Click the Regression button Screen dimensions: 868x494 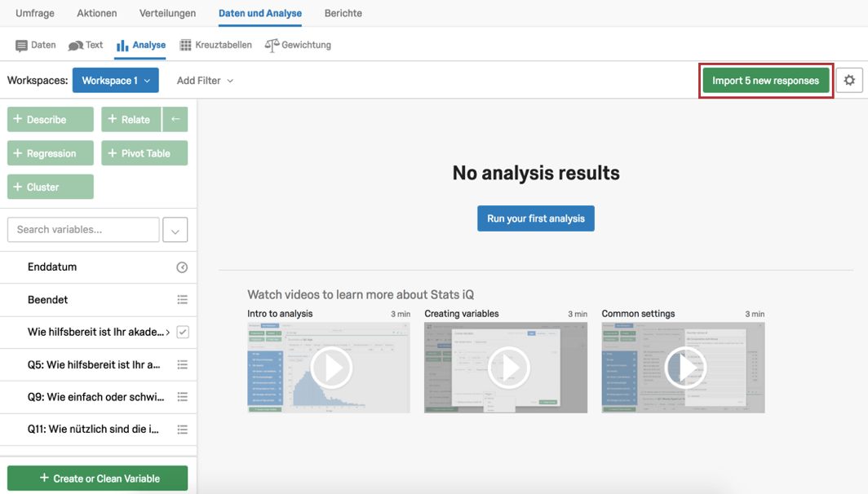pyautogui.click(x=51, y=153)
